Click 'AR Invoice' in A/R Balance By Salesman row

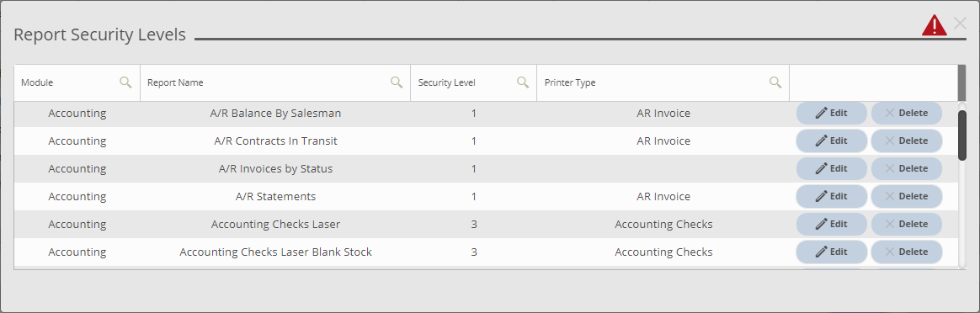point(663,113)
